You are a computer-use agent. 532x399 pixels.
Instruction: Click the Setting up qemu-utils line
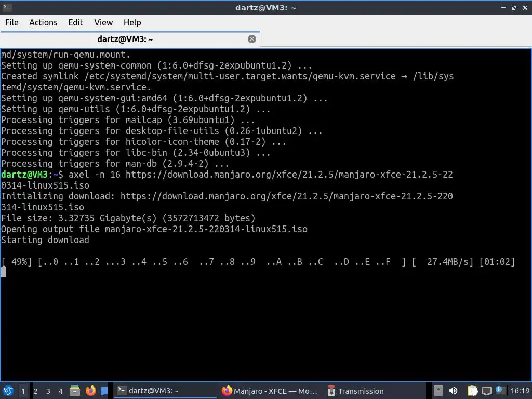(x=136, y=109)
